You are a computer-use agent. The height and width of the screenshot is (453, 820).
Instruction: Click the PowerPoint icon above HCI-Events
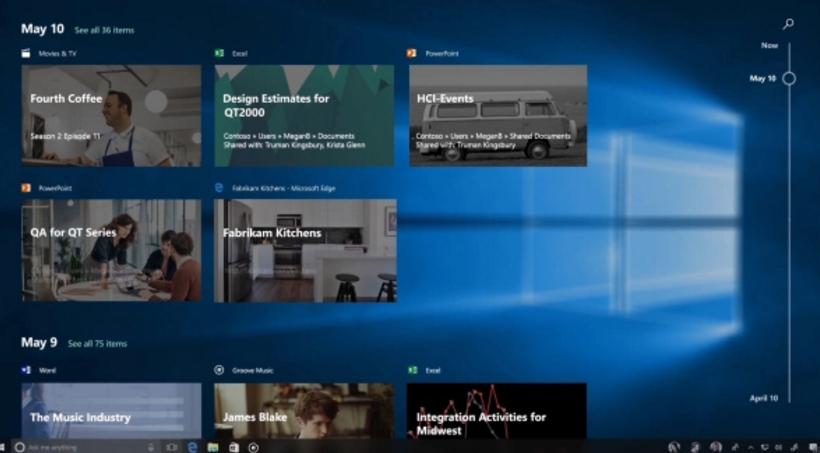click(412, 53)
